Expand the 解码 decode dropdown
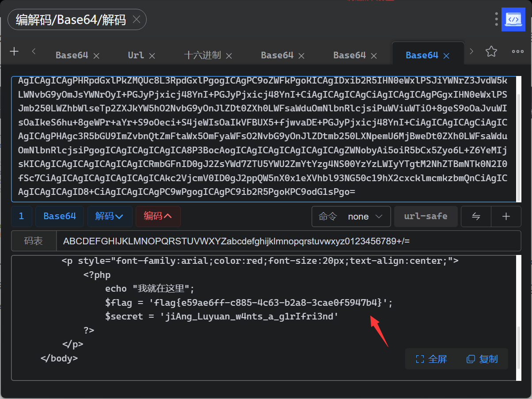Viewport: 532px width, 399px height. click(x=110, y=216)
